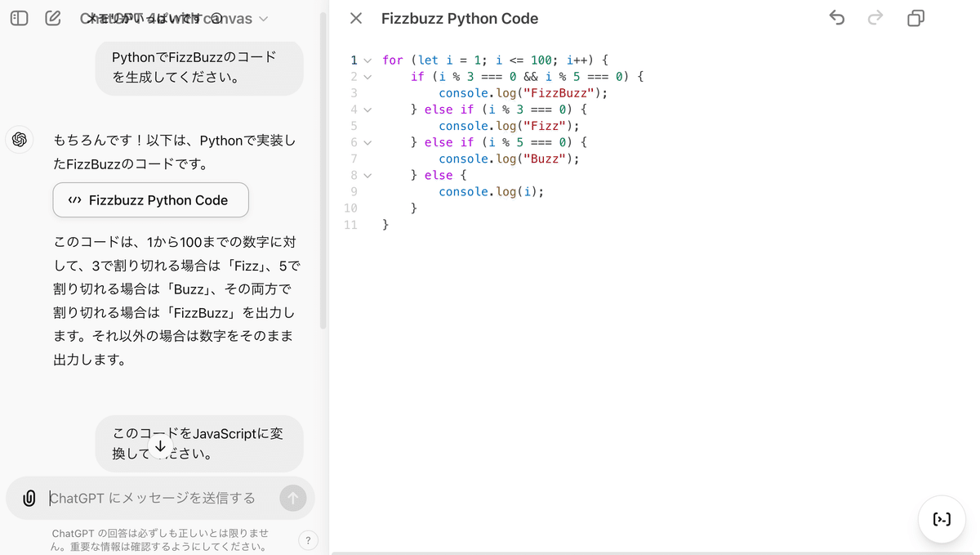Screen dimensions: 980x555
Task: Open the code tools terminal button
Action: (x=942, y=519)
